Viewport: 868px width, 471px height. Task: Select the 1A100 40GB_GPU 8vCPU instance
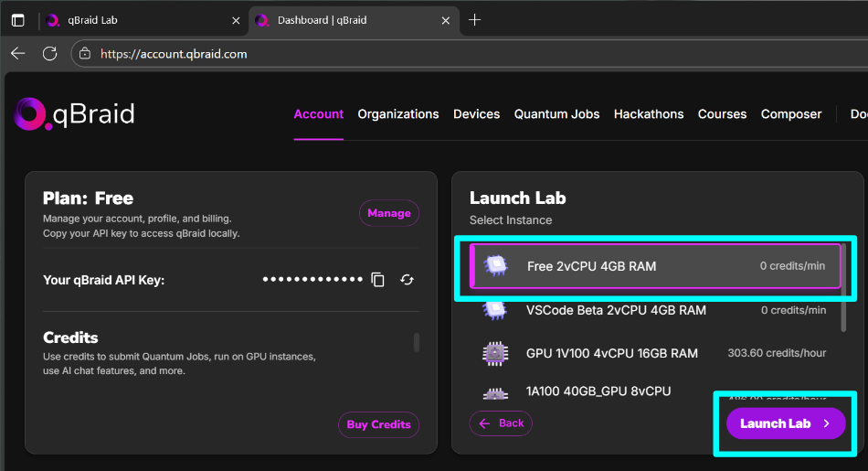[x=655, y=391]
